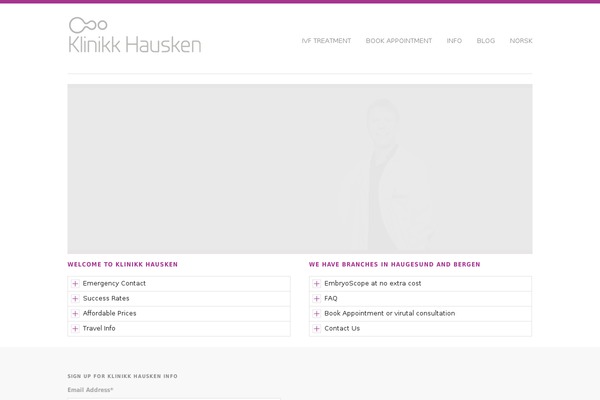600x400 pixels.
Task: Click the Sign Up for Klinikk Hausken Info heading
Action: point(122,376)
